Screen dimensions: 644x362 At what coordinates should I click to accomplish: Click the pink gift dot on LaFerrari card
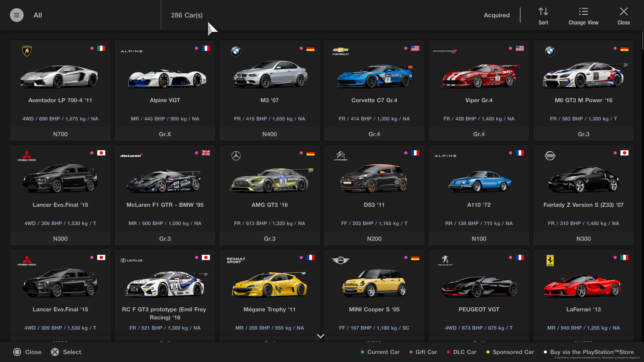615,257
